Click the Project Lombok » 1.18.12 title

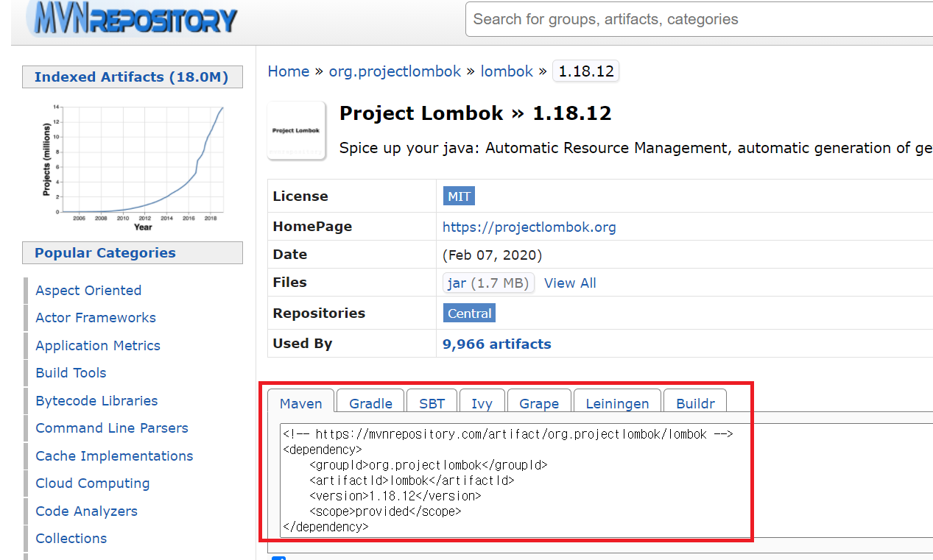[x=476, y=113]
